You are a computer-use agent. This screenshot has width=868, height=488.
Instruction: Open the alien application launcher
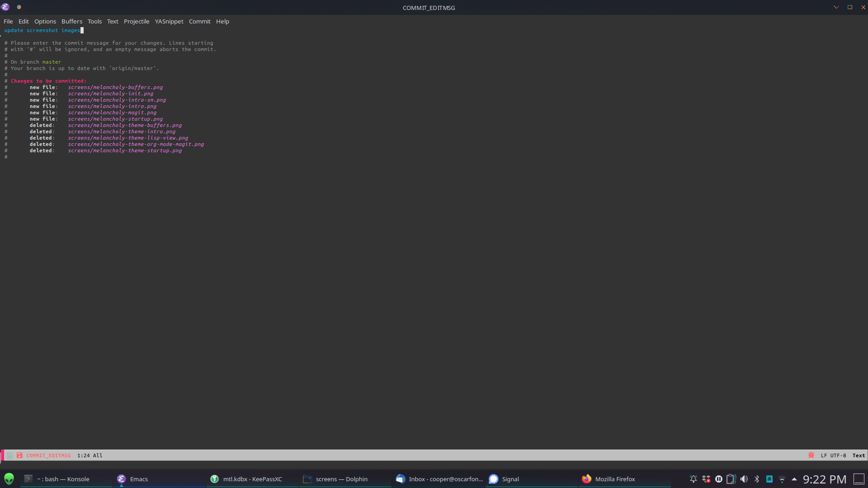click(9, 479)
